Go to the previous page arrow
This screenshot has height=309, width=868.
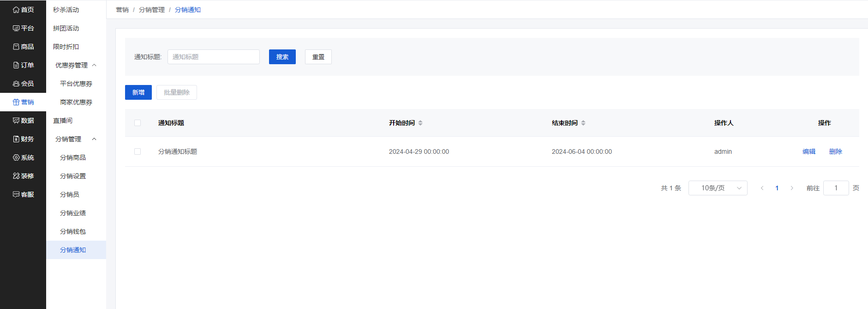762,188
